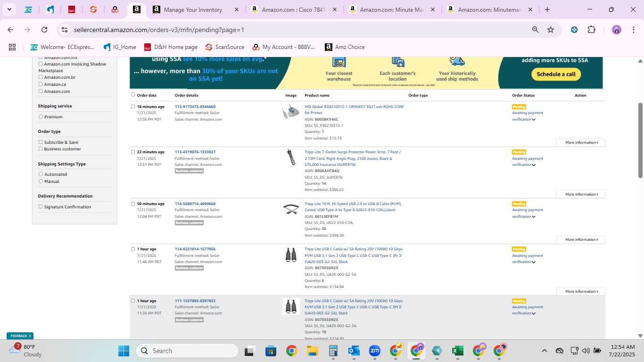Open Chrome three-dot menu
This screenshot has width=644, height=362.
633,30
